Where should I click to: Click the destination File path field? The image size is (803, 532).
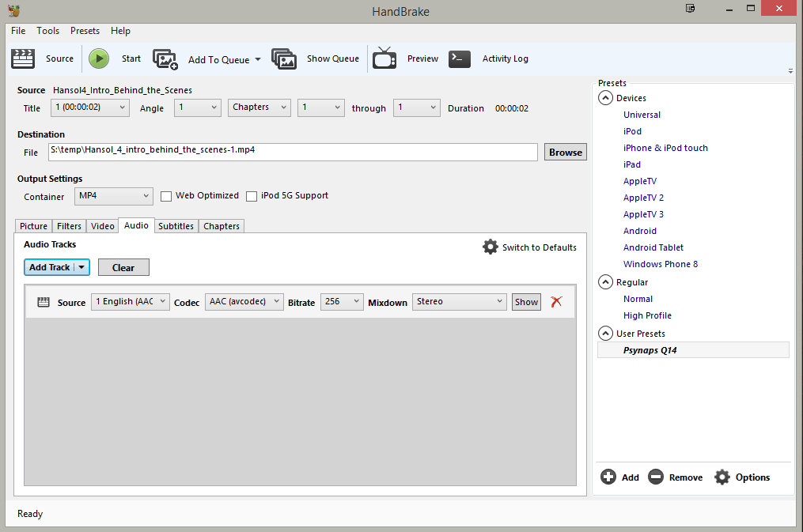(x=293, y=152)
